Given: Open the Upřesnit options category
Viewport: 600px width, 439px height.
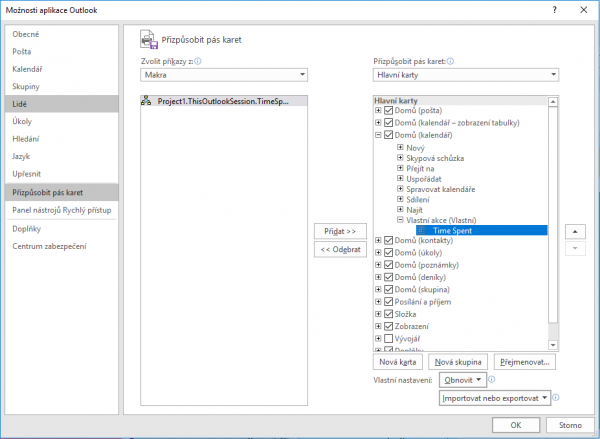Looking at the screenshot, I should click(62, 174).
